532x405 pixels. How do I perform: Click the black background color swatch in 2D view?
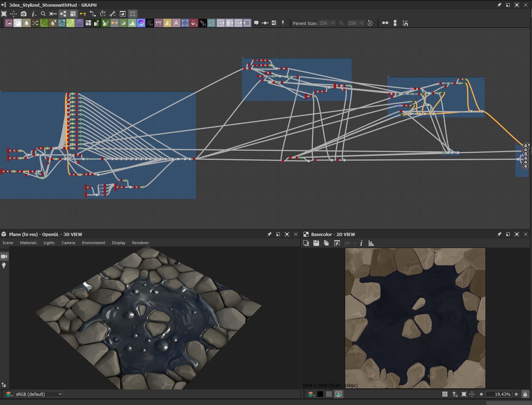[320, 394]
